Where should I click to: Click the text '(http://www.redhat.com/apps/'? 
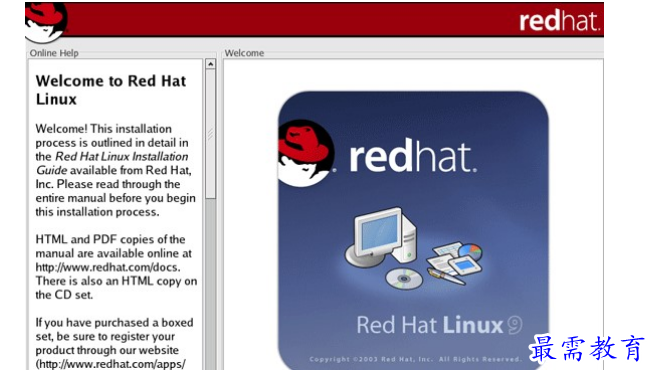110,364
